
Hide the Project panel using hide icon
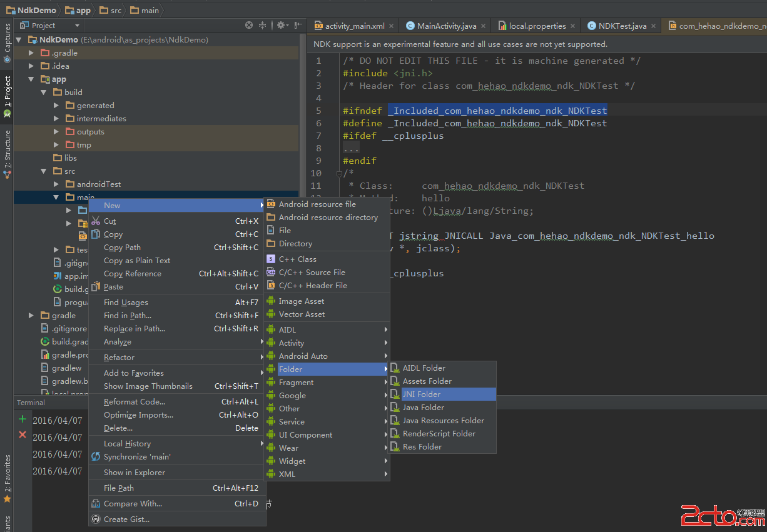[x=298, y=26]
